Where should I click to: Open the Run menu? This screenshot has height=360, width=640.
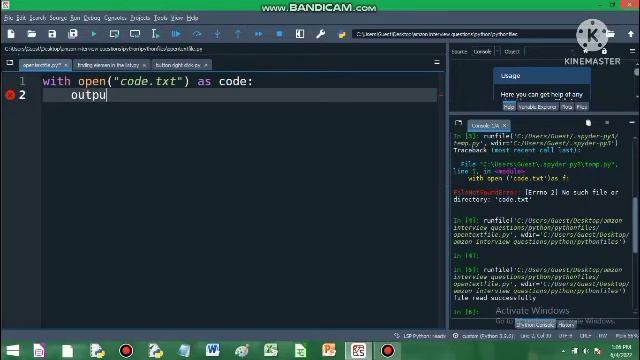pos(75,18)
